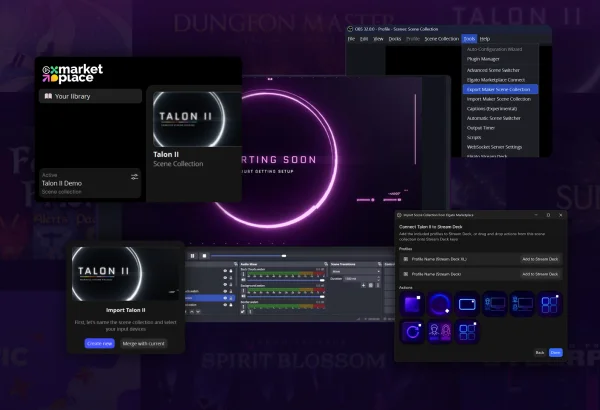Viewport: 600px width, 410px height.
Task: Click the Scene Transitions dock pop-out icon
Action: (x=379, y=264)
